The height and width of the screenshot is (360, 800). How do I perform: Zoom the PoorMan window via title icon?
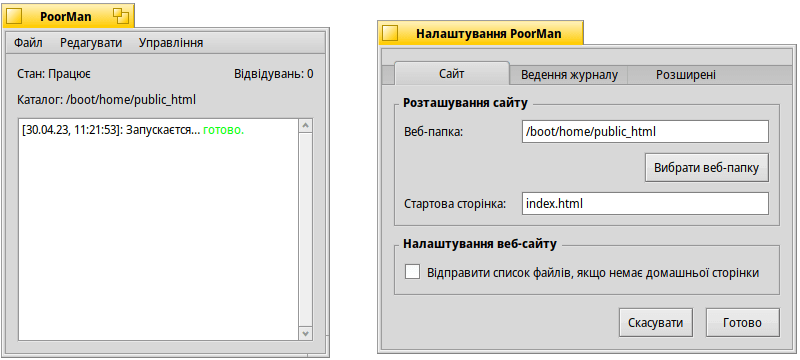pyautogui.click(x=121, y=16)
